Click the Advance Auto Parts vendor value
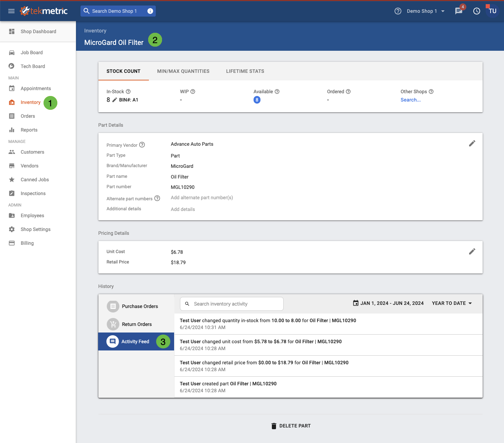504x443 pixels. 192,144
